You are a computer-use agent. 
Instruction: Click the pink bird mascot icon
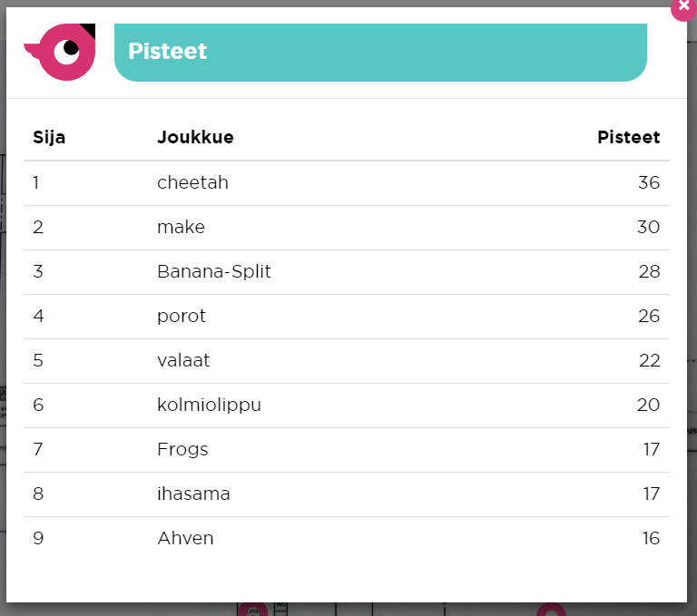pyautogui.click(x=62, y=51)
